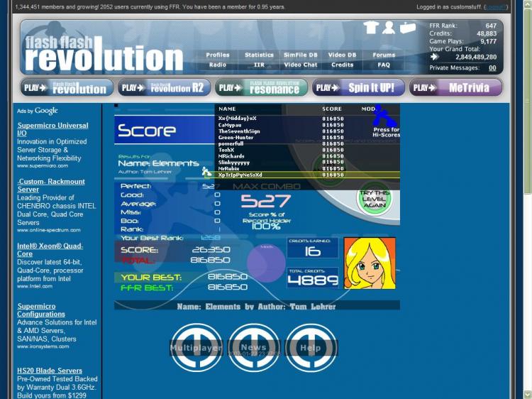
Task: Click the blonde character avatar image
Action: click(369, 262)
